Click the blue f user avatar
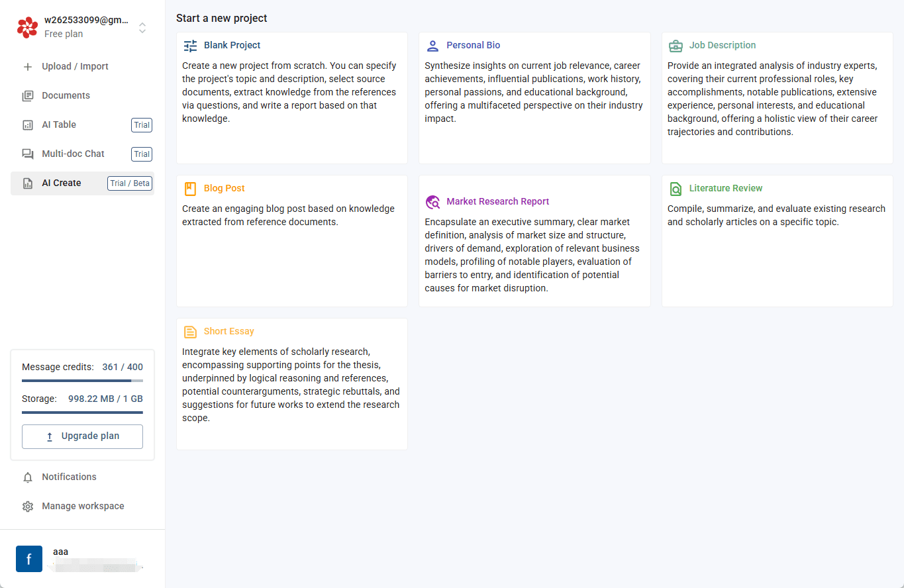 [x=29, y=559]
